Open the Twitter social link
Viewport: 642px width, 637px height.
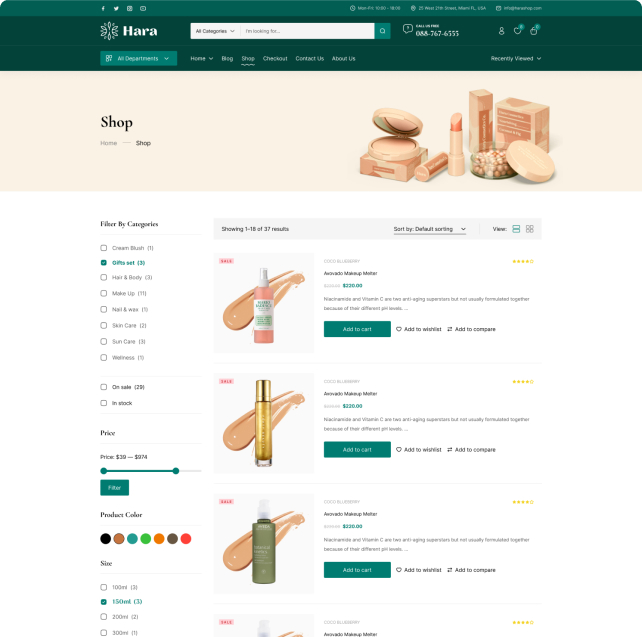(x=116, y=8)
